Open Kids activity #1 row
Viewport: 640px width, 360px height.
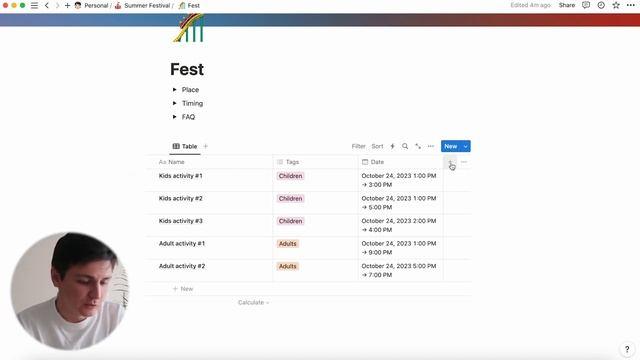(x=180, y=176)
